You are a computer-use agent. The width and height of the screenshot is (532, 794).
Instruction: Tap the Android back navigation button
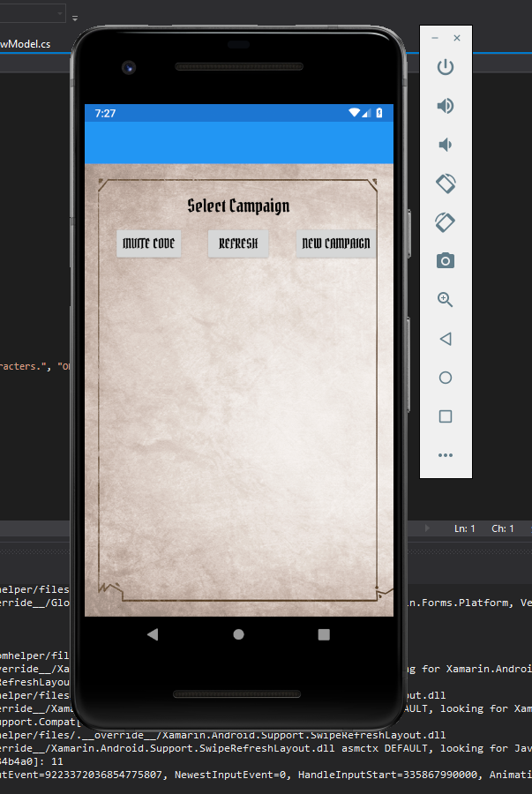tap(153, 634)
